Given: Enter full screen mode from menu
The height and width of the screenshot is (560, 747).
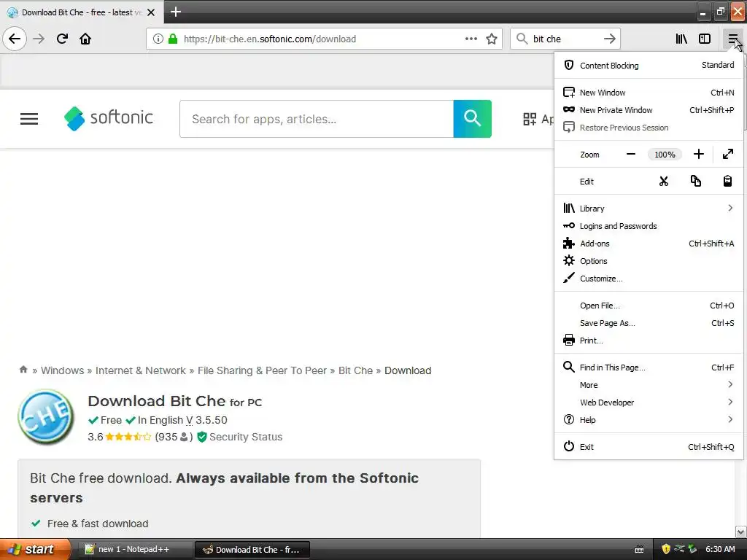Looking at the screenshot, I should pos(728,155).
